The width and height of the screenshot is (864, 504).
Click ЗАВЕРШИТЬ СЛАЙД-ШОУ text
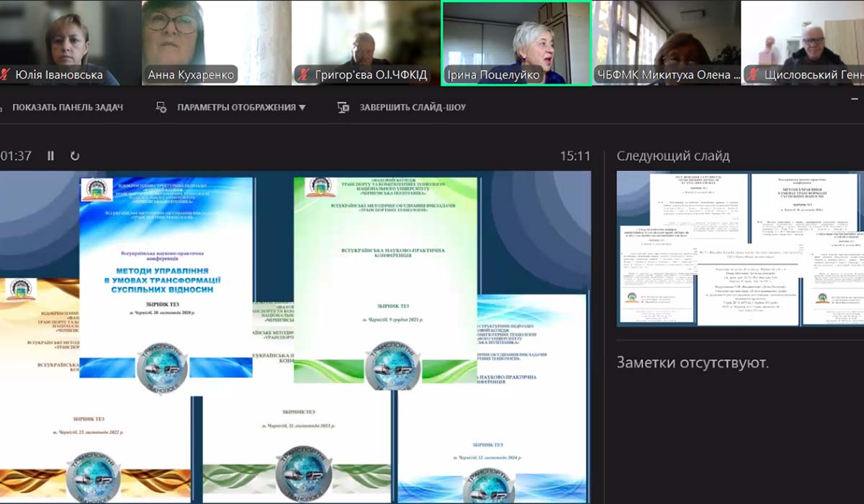click(413, 107)
